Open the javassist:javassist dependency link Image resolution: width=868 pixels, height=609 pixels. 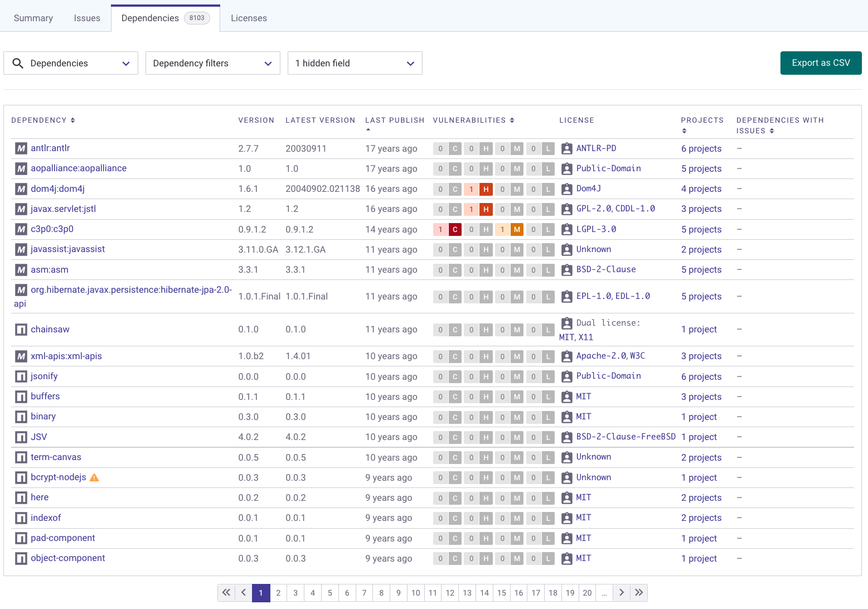pyautogui.click(x=67, y=249)
